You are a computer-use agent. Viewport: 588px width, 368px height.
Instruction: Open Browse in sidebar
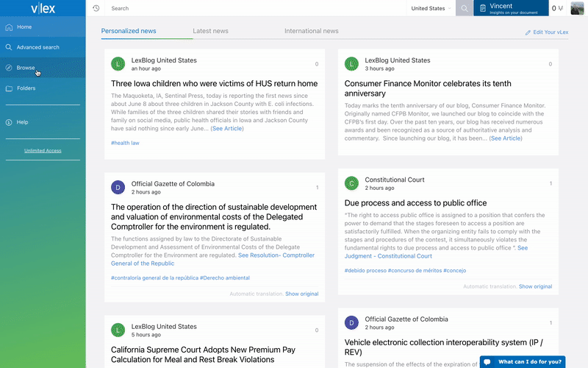point(43,68)
